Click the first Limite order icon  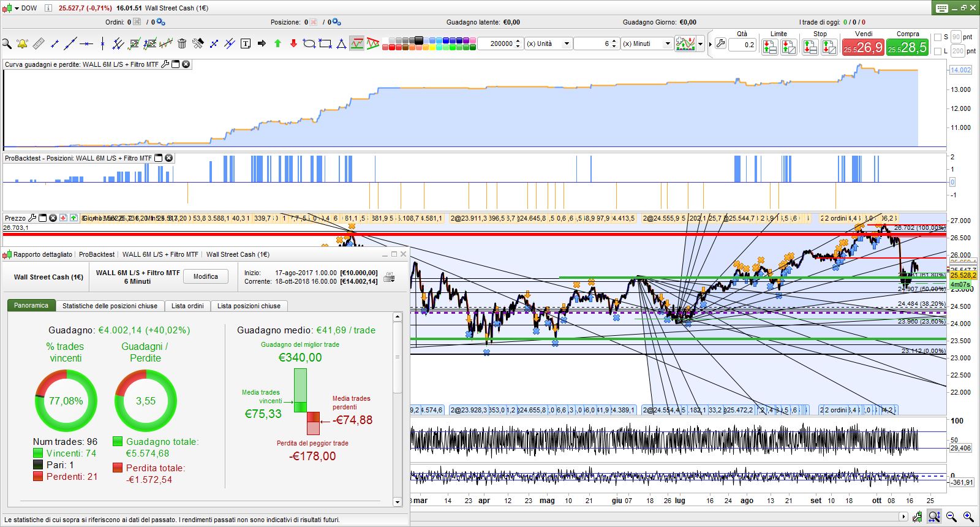770,47
